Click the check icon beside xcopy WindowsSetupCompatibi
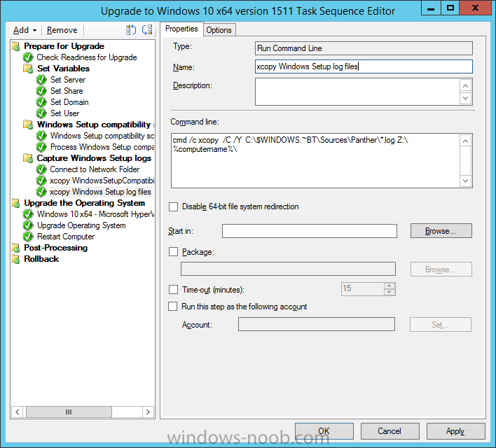The image size is (496, 448). 41,181
